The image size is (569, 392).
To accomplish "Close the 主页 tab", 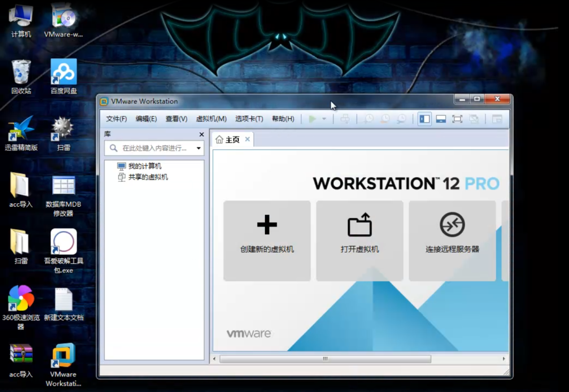I will (x=247, y=139).
